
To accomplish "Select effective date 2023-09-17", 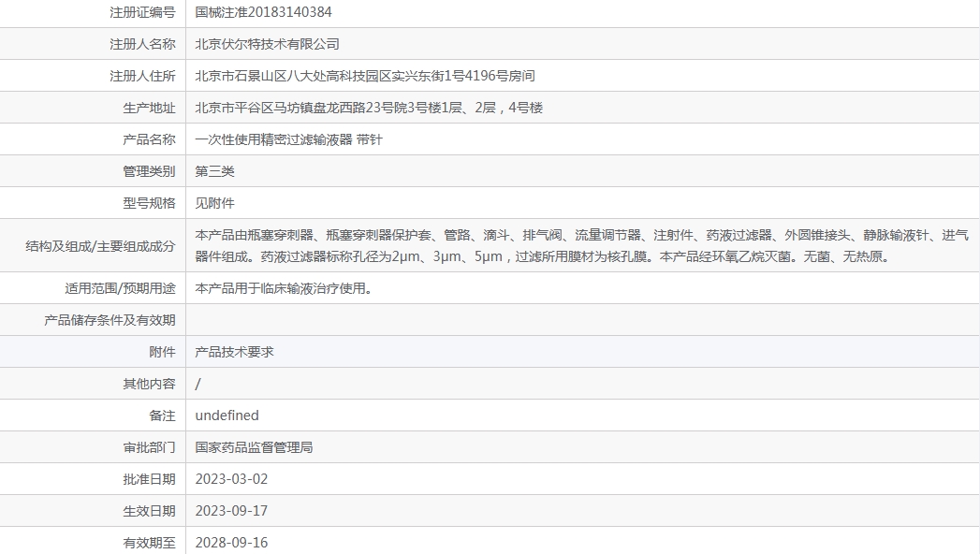I will (x=231, y=512).
